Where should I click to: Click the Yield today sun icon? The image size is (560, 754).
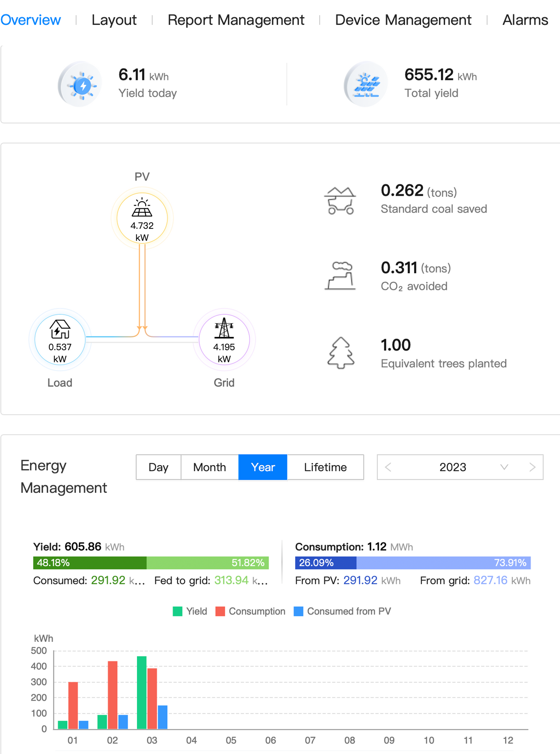pyautogui.click(x=82, y=85)
